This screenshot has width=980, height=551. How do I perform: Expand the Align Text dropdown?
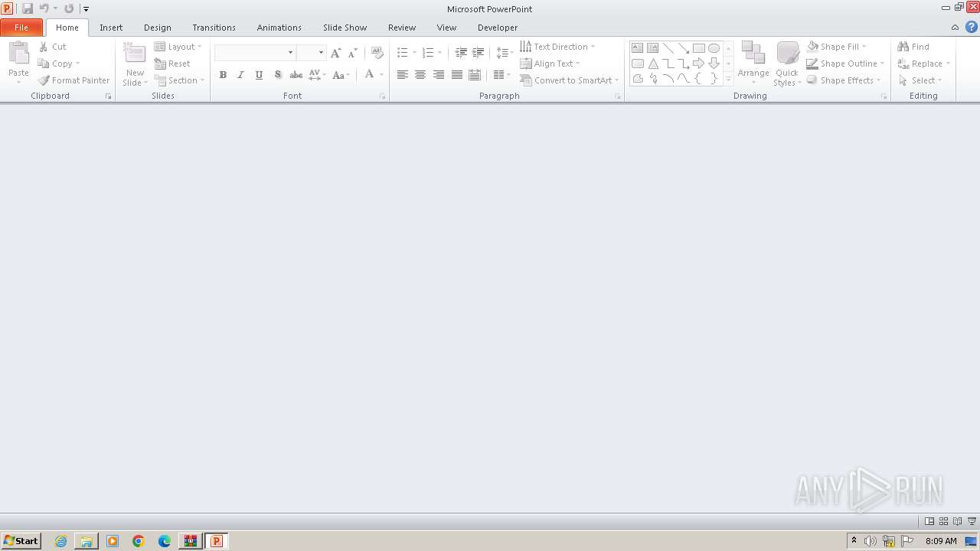tap(550, 64)
